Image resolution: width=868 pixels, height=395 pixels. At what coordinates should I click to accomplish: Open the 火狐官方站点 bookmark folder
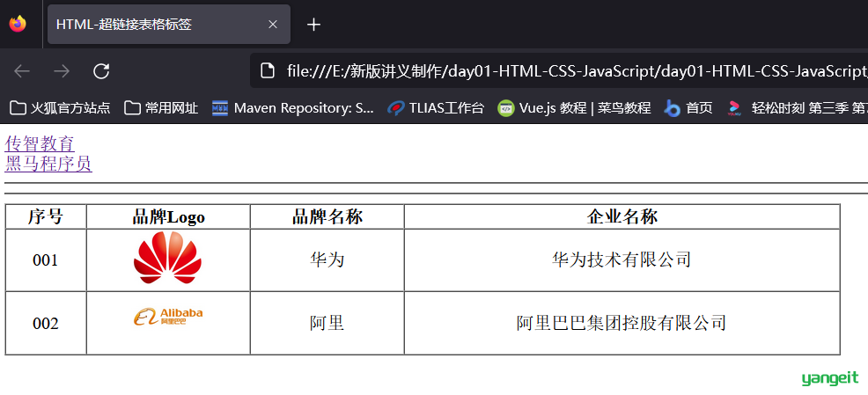[61, 108]
